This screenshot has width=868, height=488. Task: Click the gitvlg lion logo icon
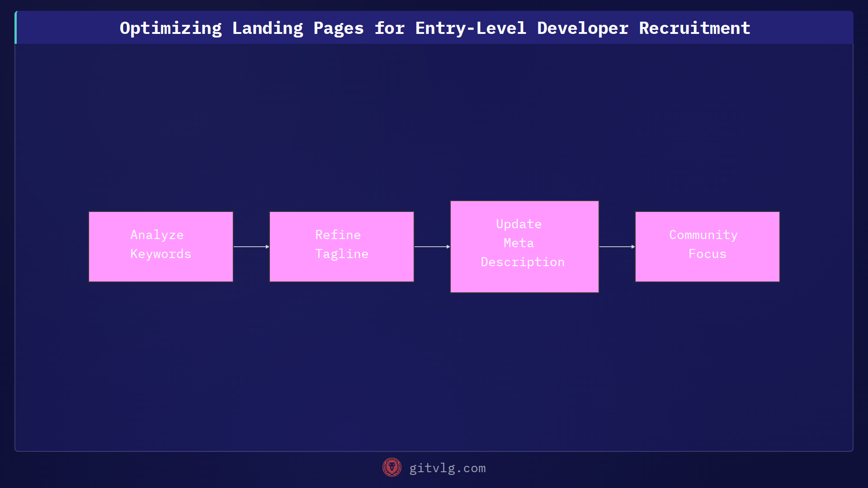pos(392,468)
